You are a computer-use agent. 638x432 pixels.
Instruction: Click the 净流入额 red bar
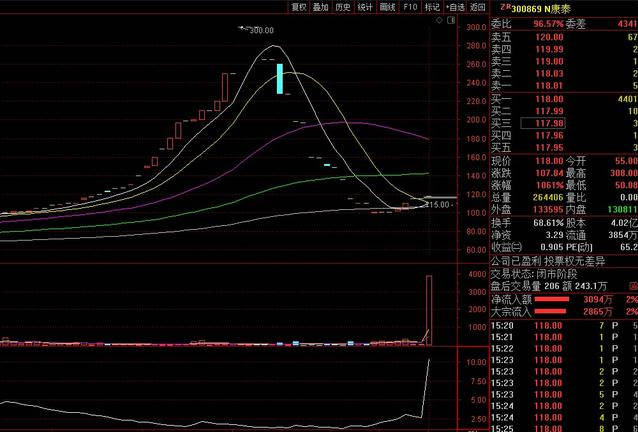(x=552, y=299)
